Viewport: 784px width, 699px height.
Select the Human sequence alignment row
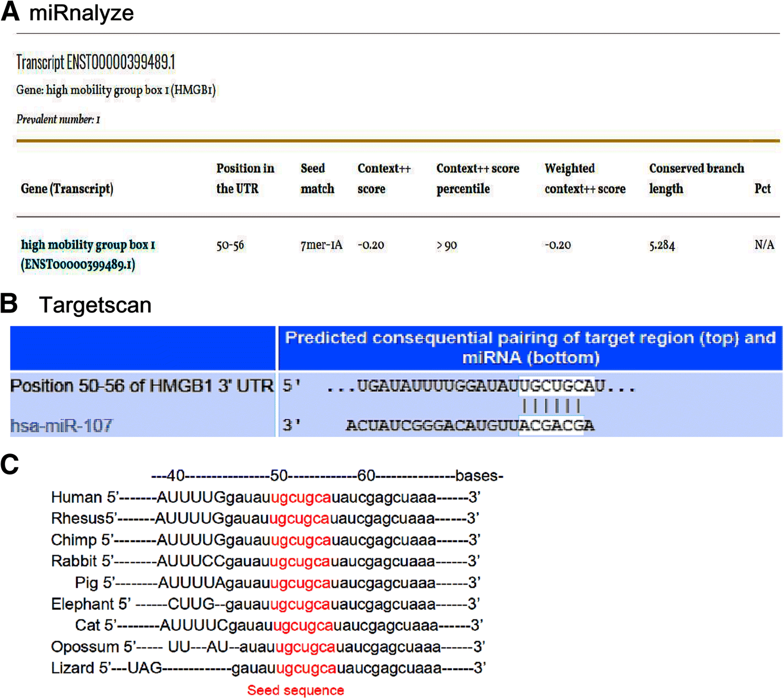(266, 497)
